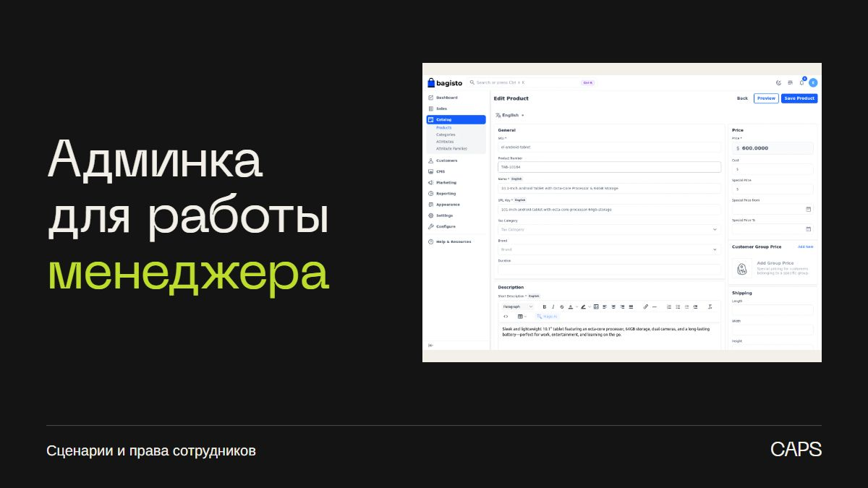Insert horizontal line in editor
This screenshot has width=868, height=488.
655,307
